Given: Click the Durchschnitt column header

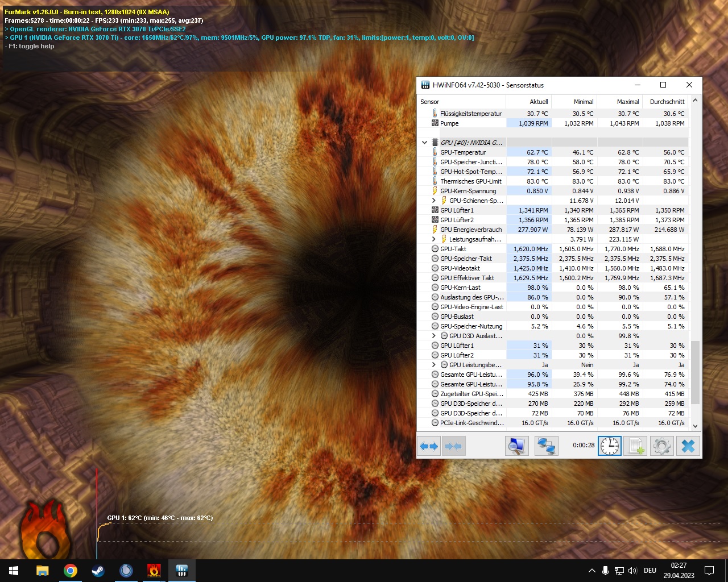Looking at the screenshot, I should (x=665, y=102).
